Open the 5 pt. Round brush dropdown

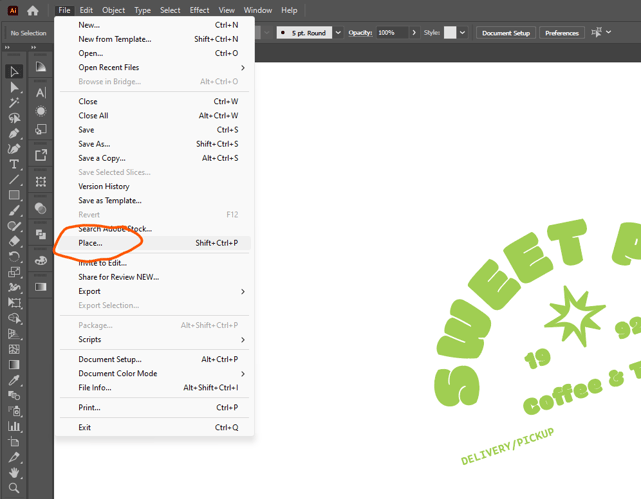338,33
